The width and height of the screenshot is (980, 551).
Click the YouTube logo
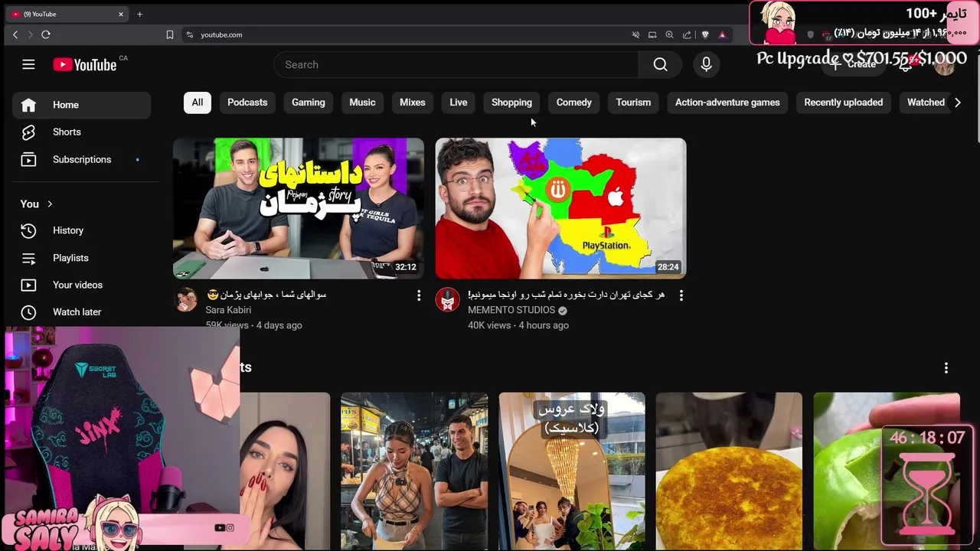tap(85, 65)
